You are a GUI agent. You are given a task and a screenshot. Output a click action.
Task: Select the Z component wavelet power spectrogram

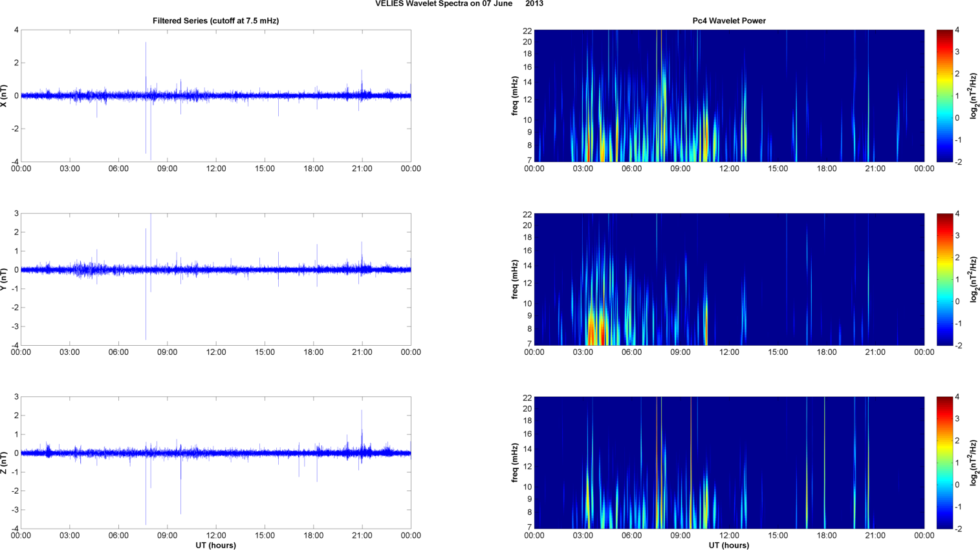click(x=729, y=463)
